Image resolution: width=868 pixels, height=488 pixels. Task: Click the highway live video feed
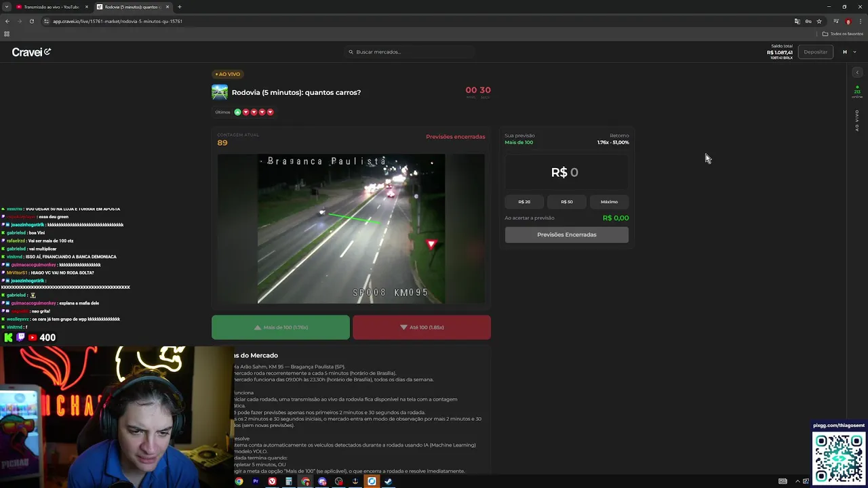point(351,229)
